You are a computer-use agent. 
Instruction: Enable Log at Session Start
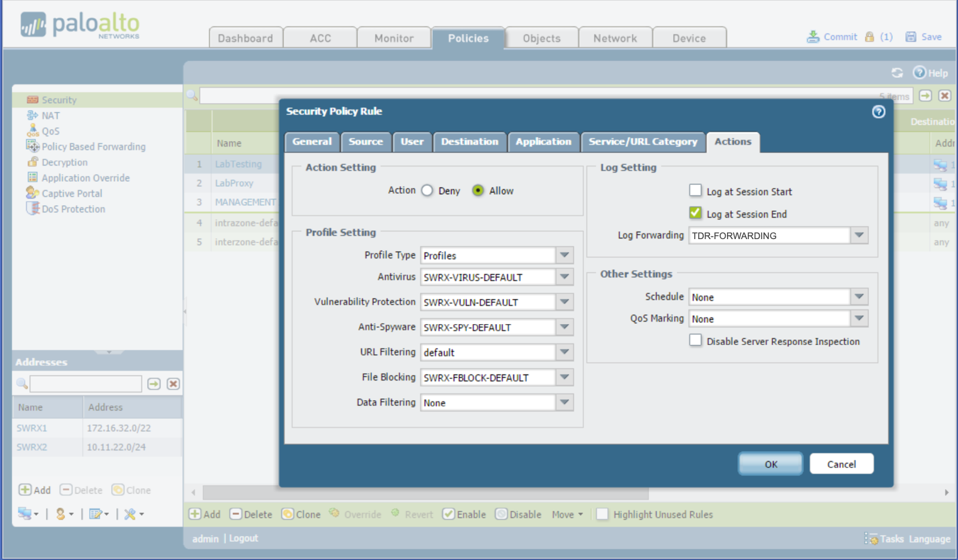point(696,190)
